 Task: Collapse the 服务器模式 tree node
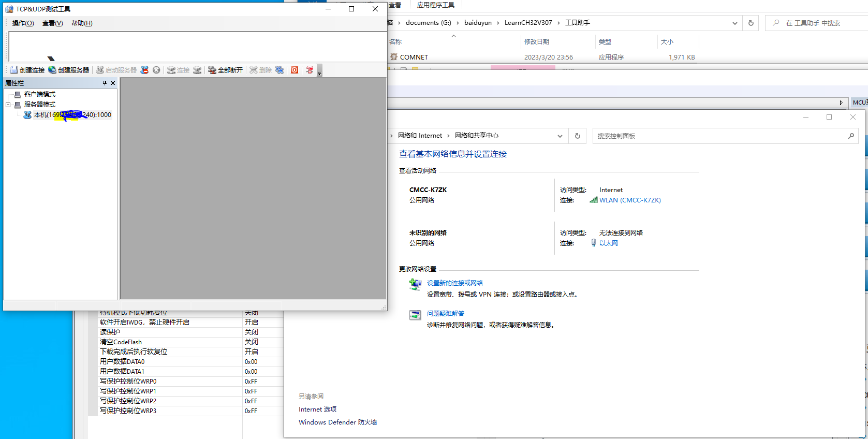8,105
